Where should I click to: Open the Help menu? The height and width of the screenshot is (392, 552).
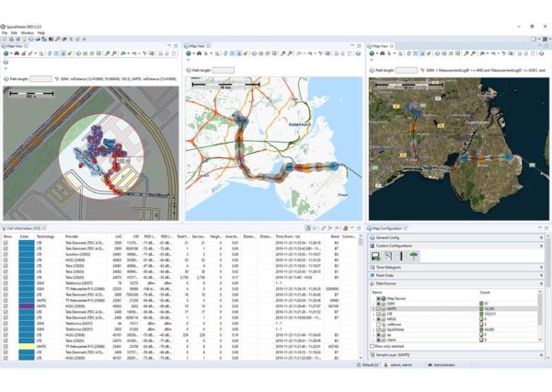pyautogui.click(x=41, y=33)
